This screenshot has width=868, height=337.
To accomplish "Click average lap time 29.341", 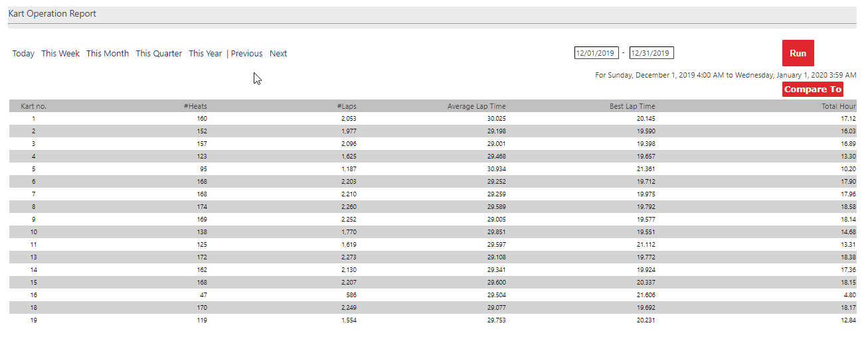I will [x=496, y=270].
